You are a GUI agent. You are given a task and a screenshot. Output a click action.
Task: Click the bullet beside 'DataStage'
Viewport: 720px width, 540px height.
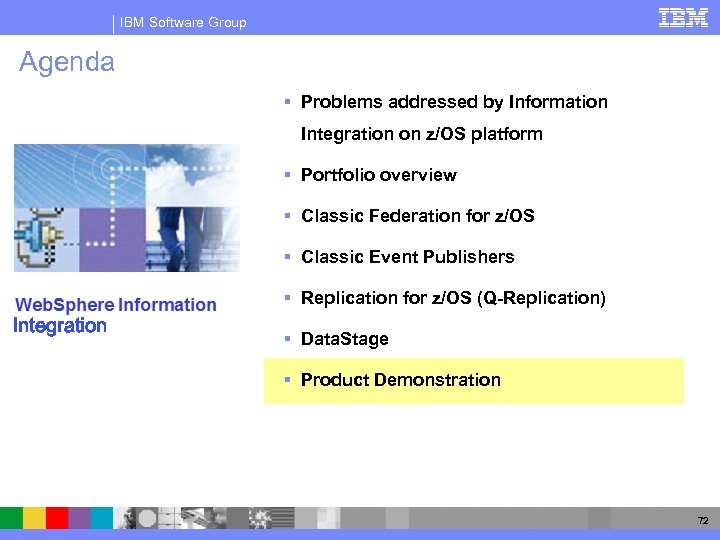point(287,338)
